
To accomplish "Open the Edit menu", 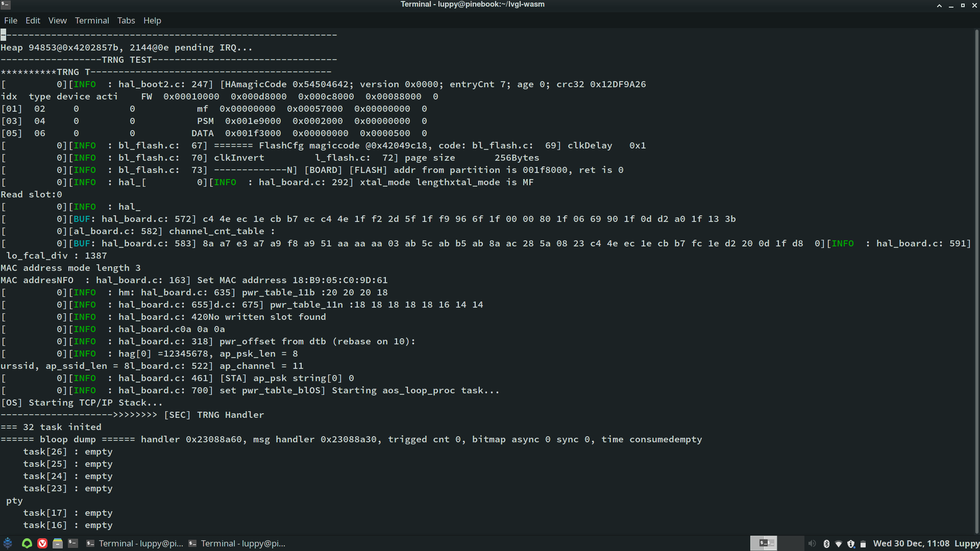I will coord(33,20).
